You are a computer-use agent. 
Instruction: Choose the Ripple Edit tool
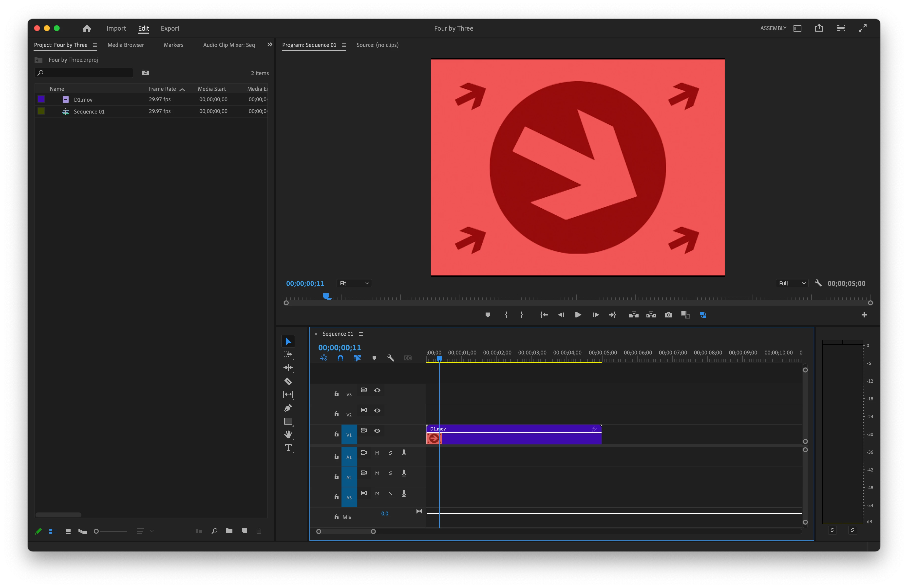(288, 368)
